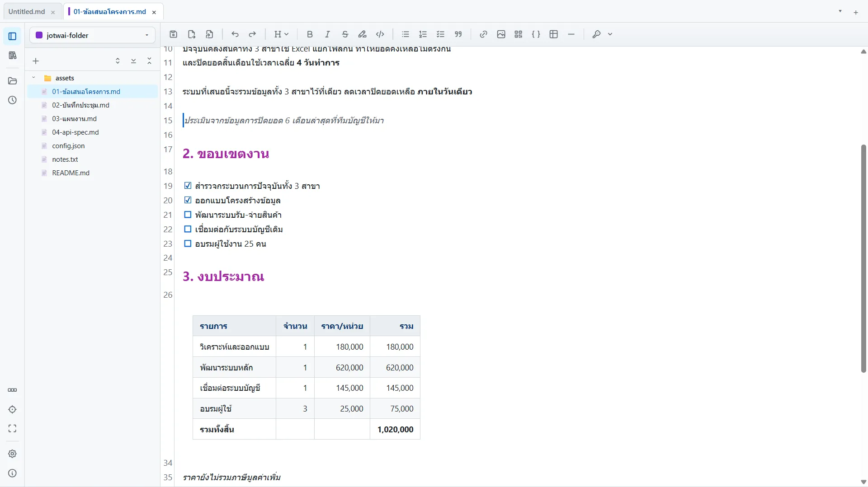Uncheck ออกแบบโครงสร้างข้อมูล task
Screen dimensions: 868x487
tap(188, 200)
